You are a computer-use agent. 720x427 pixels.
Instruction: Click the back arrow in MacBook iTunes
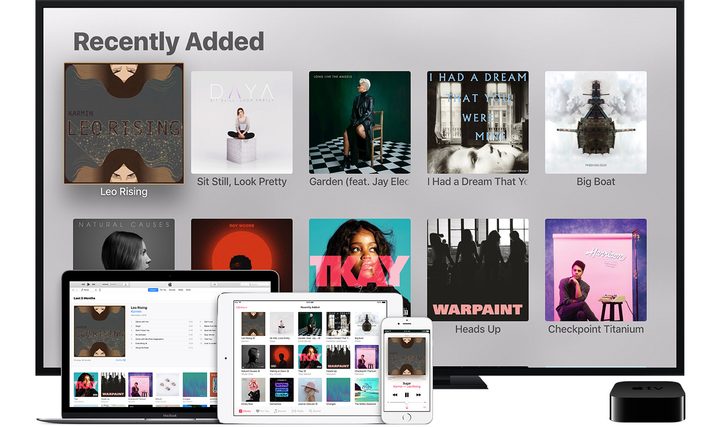point(73,290)
